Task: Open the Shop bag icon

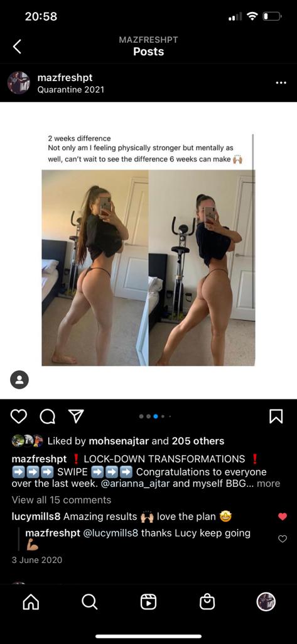Action: pyautogui.click(x=207, y=602)
